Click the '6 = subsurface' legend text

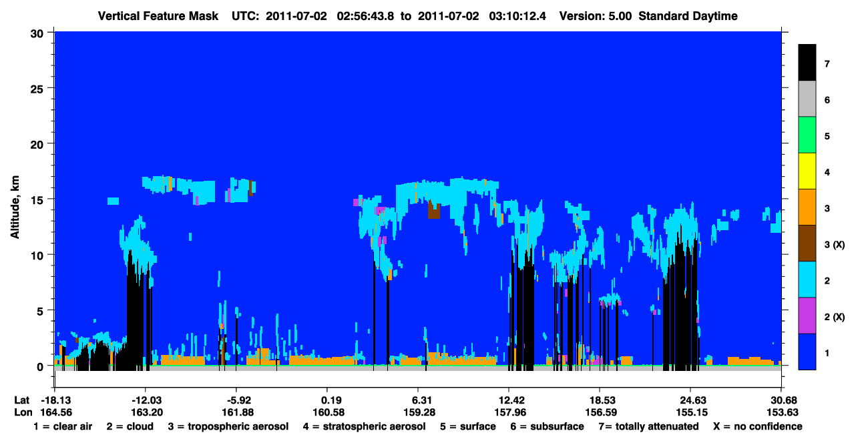pyautogui.click(x=546, y=426)
